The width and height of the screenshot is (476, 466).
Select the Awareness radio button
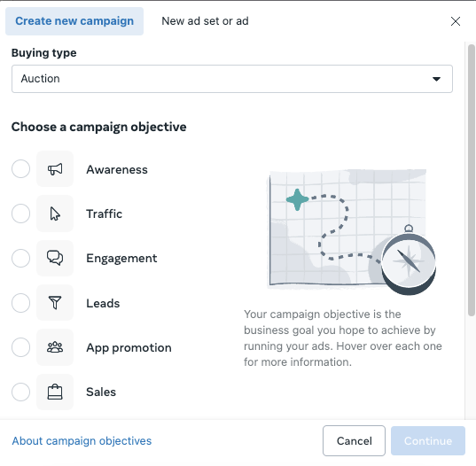pyautogui.click(x=20, y=168)
